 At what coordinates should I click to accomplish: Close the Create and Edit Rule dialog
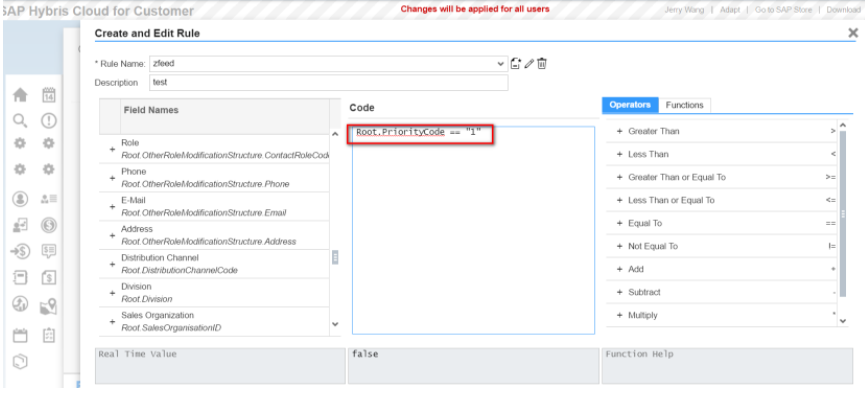[x=853, y=33]
